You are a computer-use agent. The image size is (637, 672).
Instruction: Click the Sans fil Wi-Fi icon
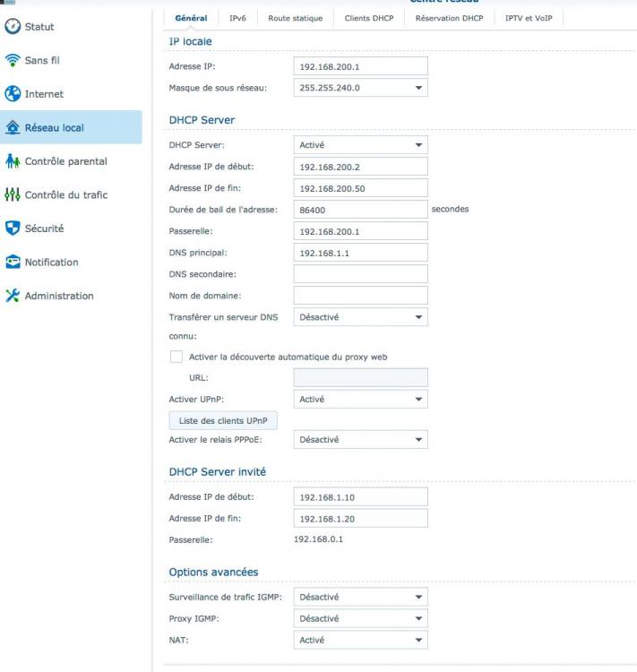click(x=13, y=61)
